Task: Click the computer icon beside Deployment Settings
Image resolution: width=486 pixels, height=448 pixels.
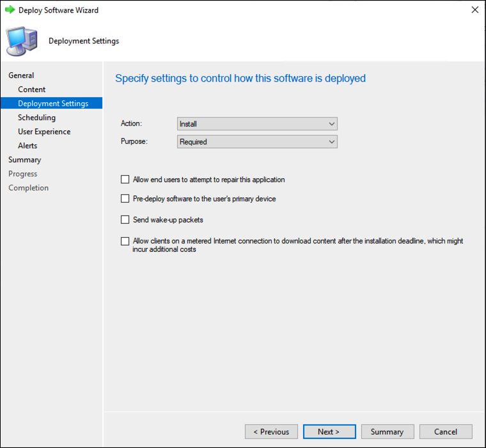Action: pos(22,41)
